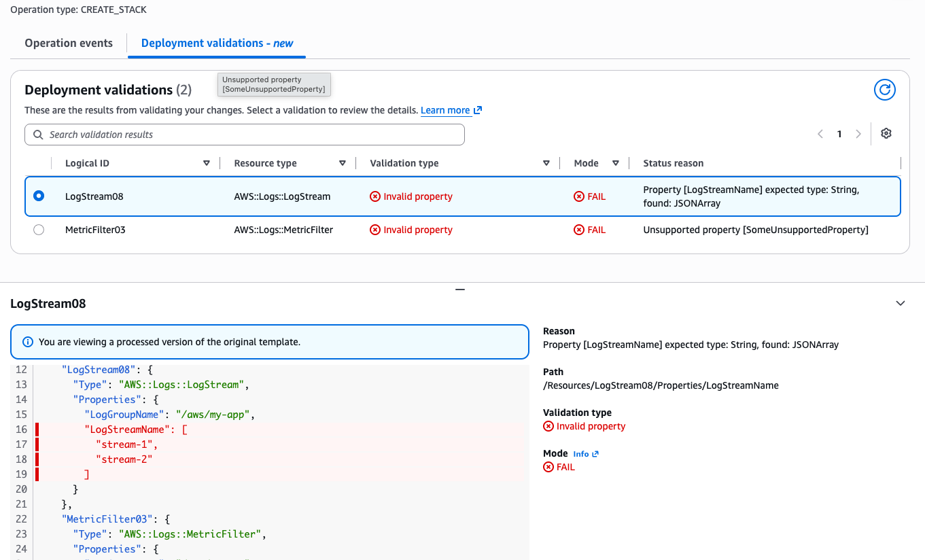Open Mode Info link
The height and width of the screenshot is (560, 925).
580,454
